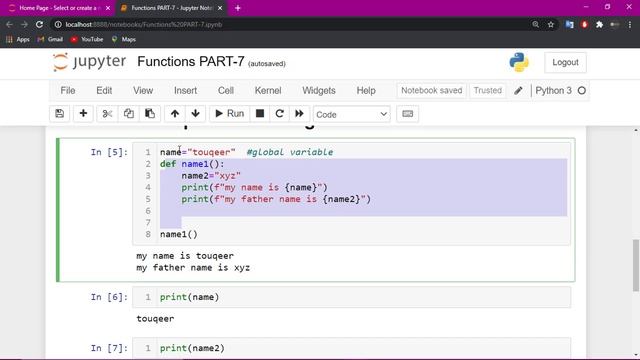Open the Gmail bookmark
Viewport: 640px width, 360px height.
(50, 39)
